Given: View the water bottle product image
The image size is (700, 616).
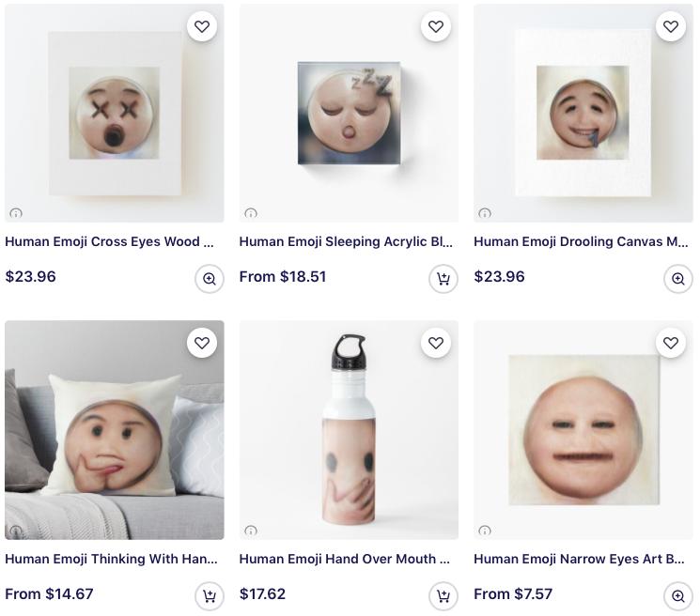Looking at the screenshot, I should pyautogui.click(x=349, y=432).
